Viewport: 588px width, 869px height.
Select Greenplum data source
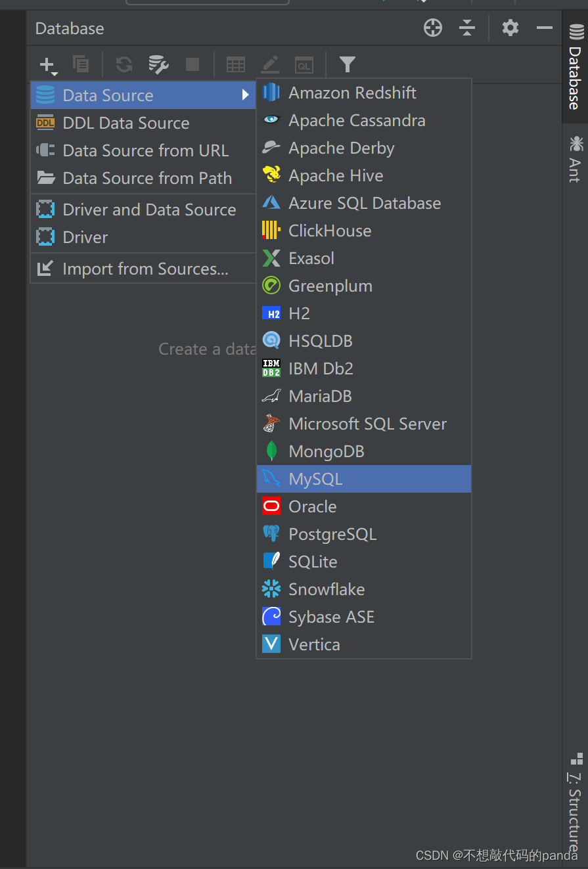click(x=364, y=286)
